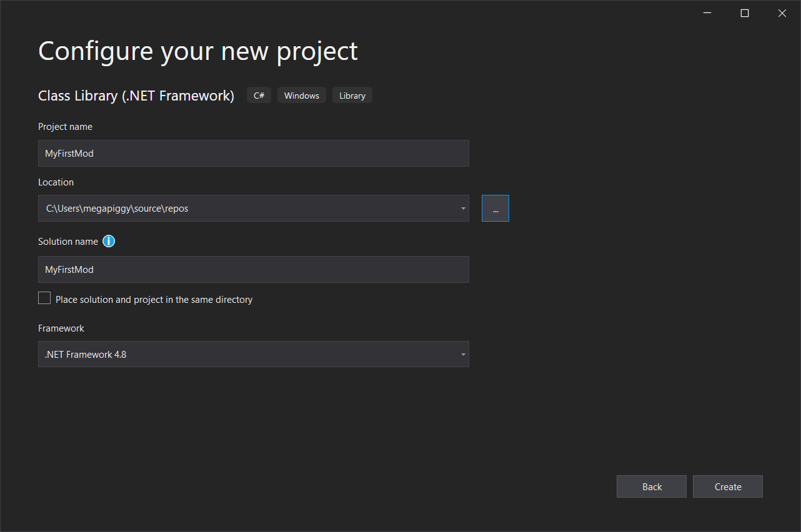Maximize the project configuration window

click(744, 12)
